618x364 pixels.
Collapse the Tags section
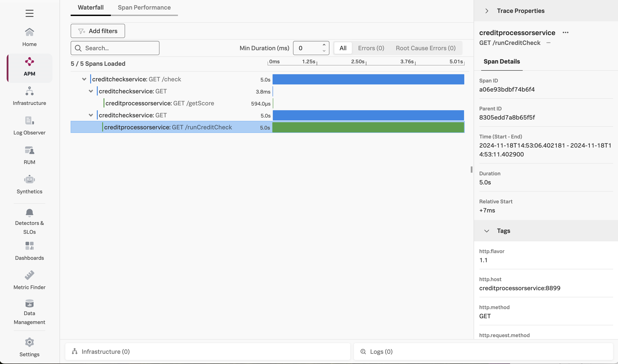tap(486, 231)
